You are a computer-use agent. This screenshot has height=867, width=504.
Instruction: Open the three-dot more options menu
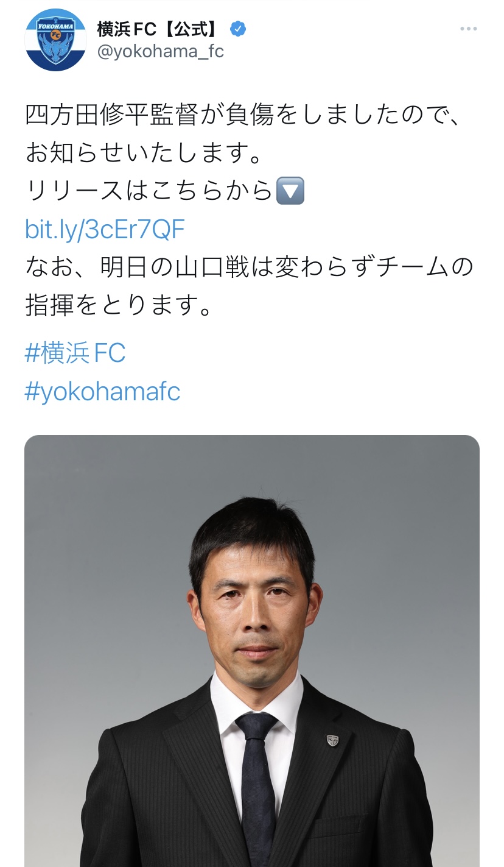(469, 29)
